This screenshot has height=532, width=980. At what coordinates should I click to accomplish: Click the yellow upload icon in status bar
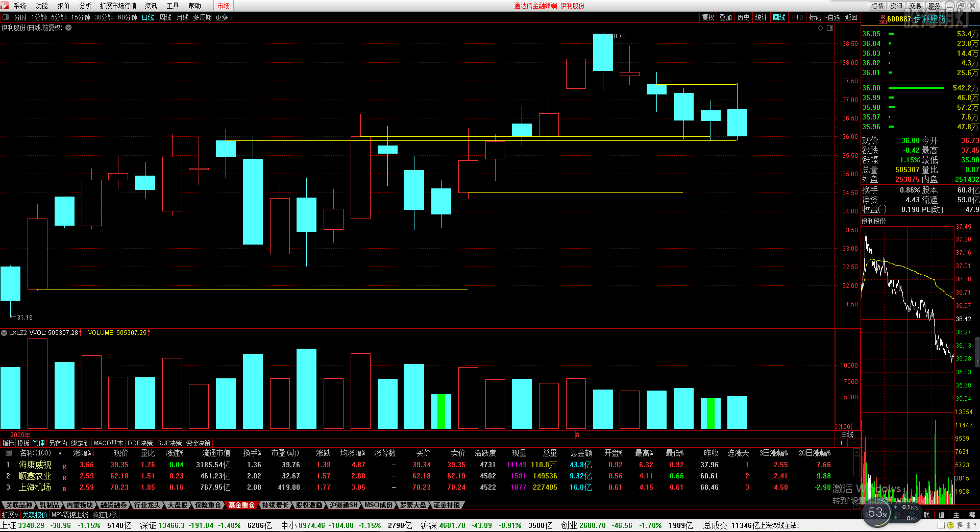(950, 525)
